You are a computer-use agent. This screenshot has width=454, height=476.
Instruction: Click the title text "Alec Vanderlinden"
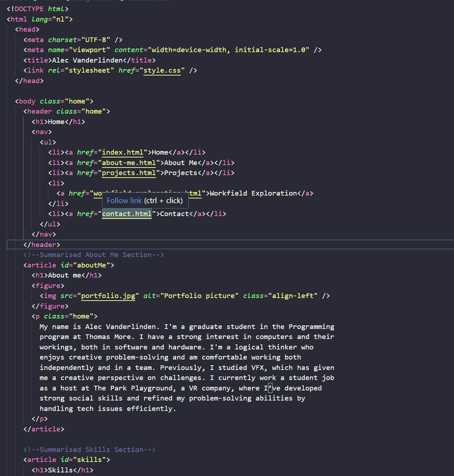click(87, 60)
